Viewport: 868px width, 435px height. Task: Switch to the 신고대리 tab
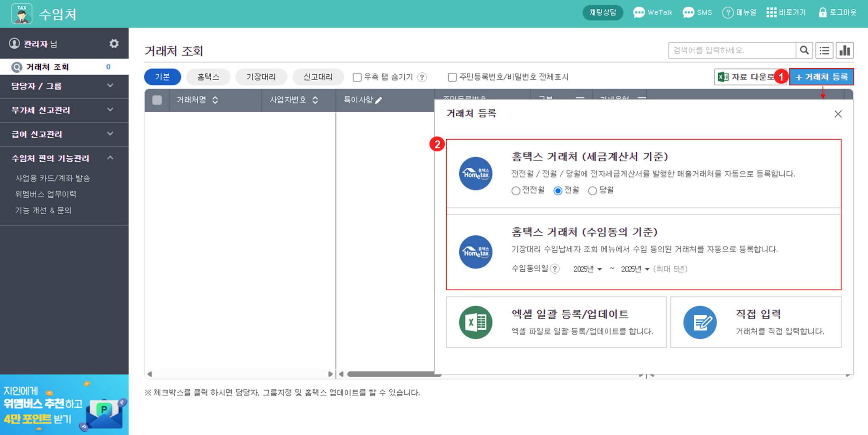318,77
